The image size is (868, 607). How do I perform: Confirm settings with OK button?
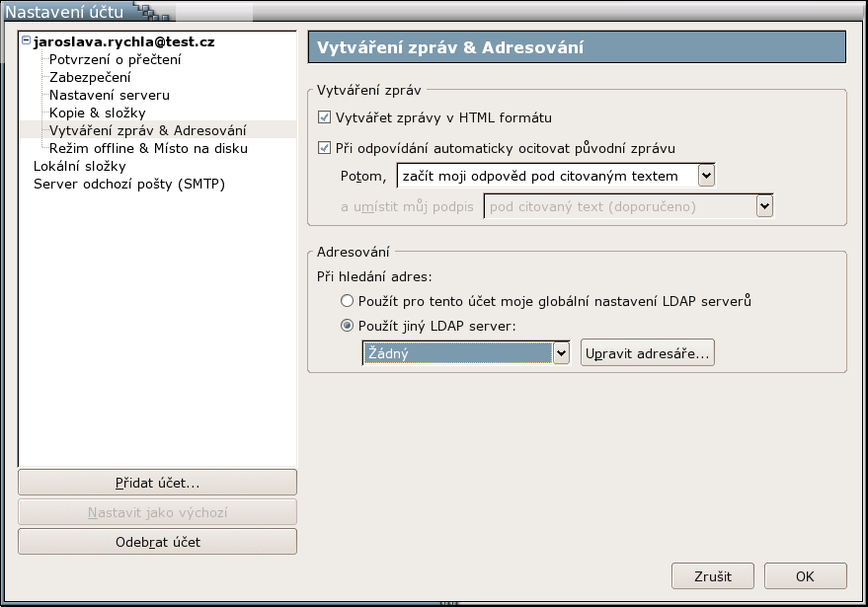(805, 575)
